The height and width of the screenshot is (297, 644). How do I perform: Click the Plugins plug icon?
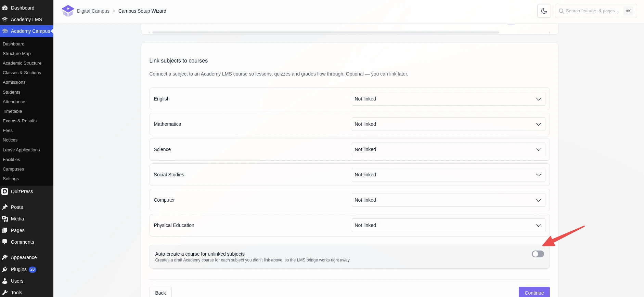pos(5,269)
